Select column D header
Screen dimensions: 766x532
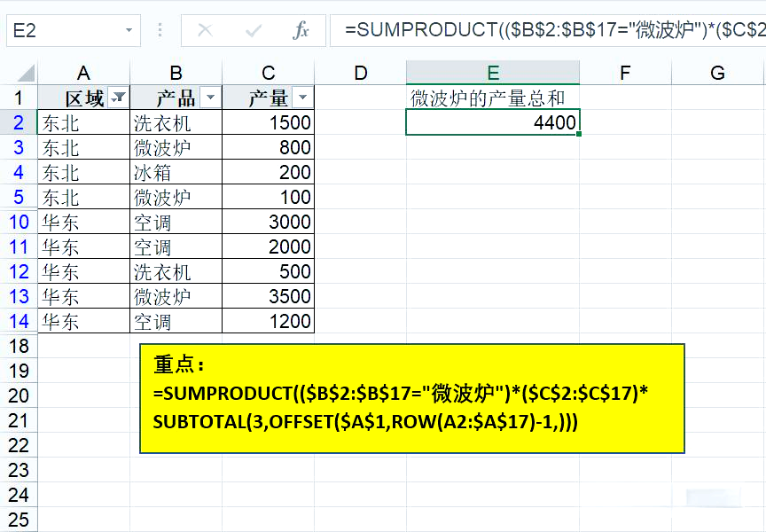(x=361, y=73)
